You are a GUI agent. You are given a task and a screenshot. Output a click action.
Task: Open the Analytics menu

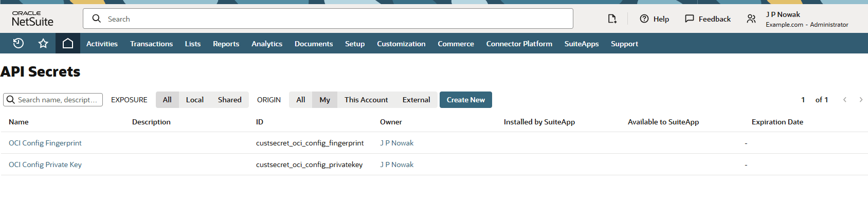267,44
